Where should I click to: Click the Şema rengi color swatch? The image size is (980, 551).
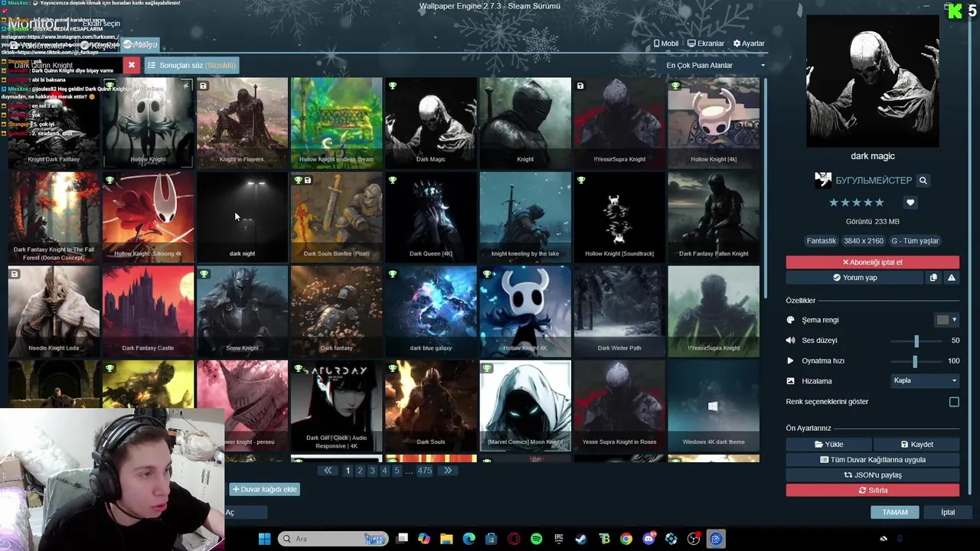coord(942,320)
